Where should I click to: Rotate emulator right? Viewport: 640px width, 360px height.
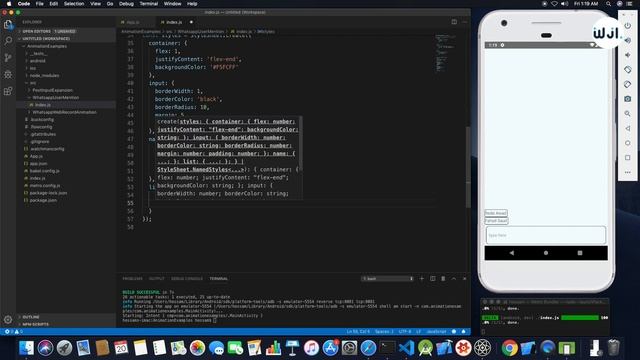628,84
